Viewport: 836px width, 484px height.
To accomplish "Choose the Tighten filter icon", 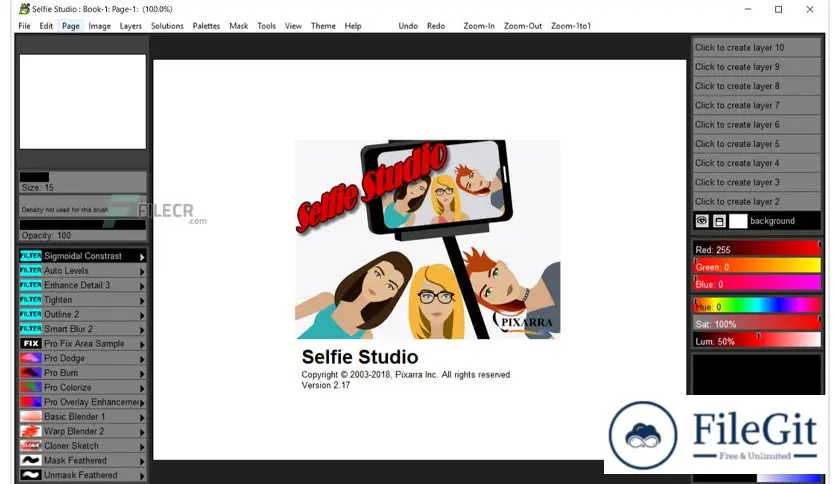I will click(x=30, y=300).
